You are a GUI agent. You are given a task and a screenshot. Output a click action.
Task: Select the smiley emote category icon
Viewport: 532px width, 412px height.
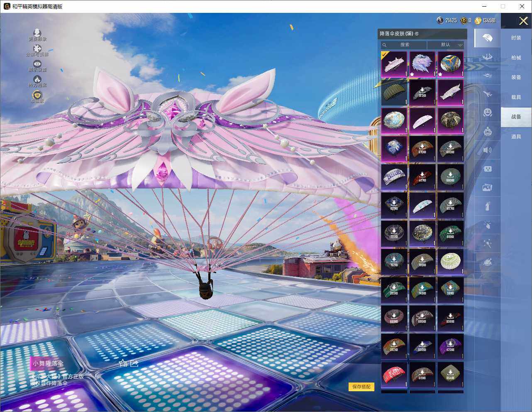(488, 112)
